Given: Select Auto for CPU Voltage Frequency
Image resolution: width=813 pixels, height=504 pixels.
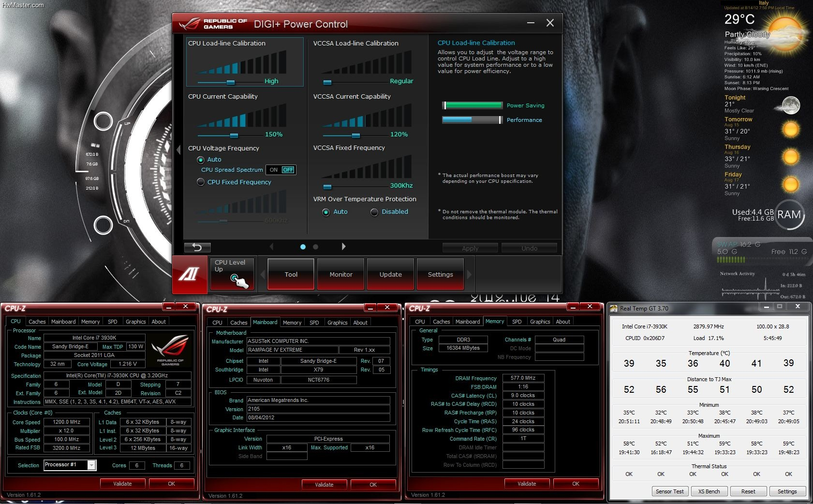Looking at the screenshot, I should pyautogui.click(x=200, y=160).
